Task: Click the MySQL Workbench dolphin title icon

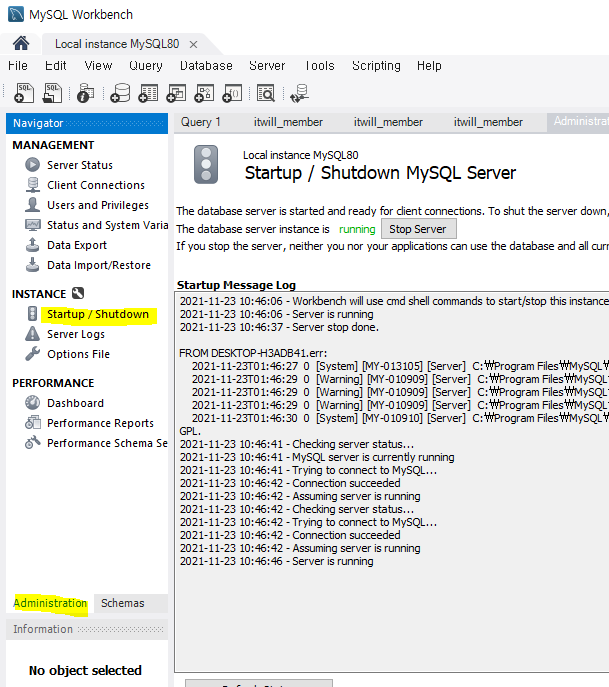Action: 16,14
